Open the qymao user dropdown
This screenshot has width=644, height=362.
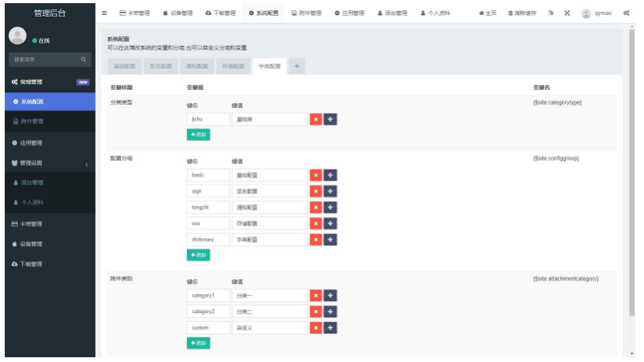601,13
